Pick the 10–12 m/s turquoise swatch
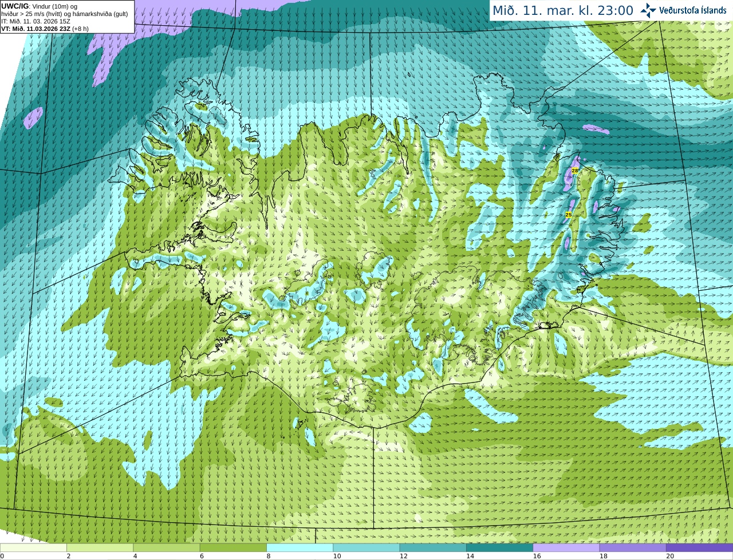This screenshot has height=560, width=733. pyautogui.click(x=366, y=548)
